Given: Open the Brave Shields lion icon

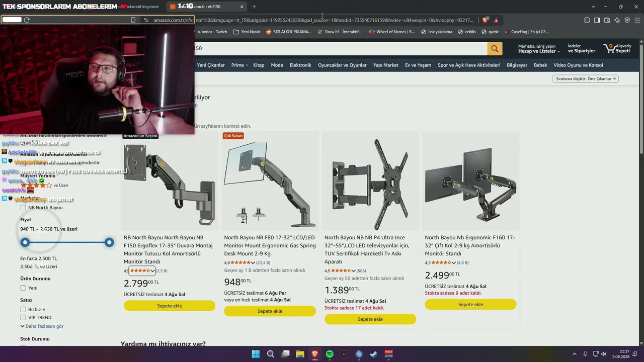Looking at the screenshot, I should pyautogui.click(x=485, y=20).
